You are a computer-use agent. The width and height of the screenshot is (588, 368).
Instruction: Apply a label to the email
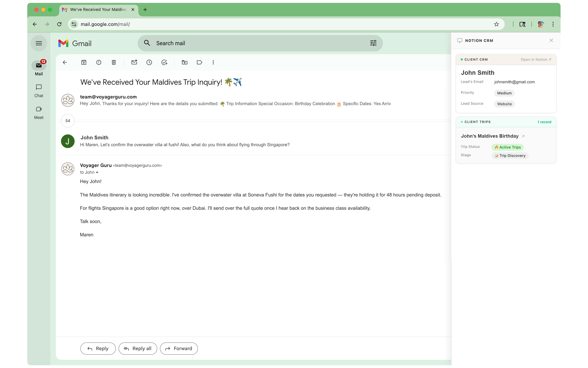tap(199, 62)
